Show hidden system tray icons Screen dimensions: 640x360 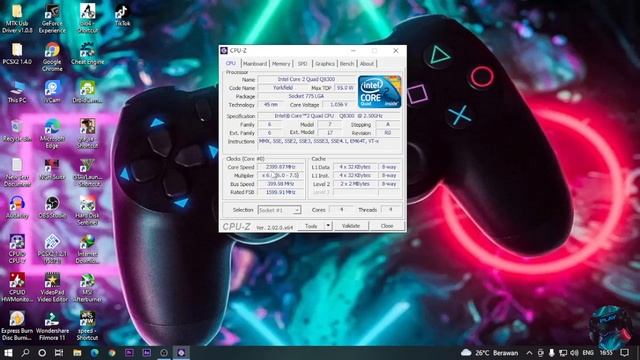click(529, 353)
